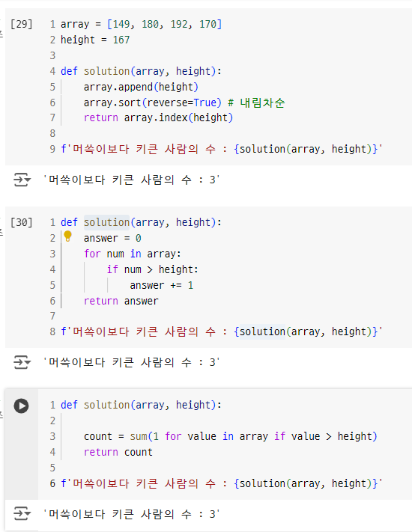Click empty line 2 in third cell editor

pyautogui.click(x=224, y=421)
